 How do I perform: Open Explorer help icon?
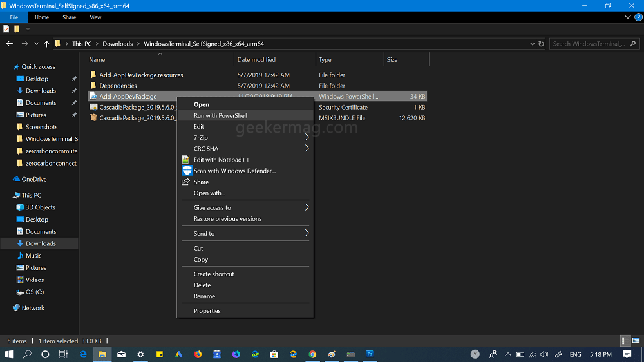click(638, 17)
